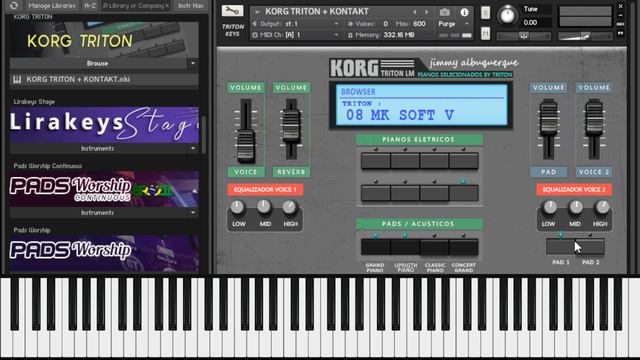Click Voice 1 equalizer MID knob
This screenshot has height=360, width=640.
point(264,207)
